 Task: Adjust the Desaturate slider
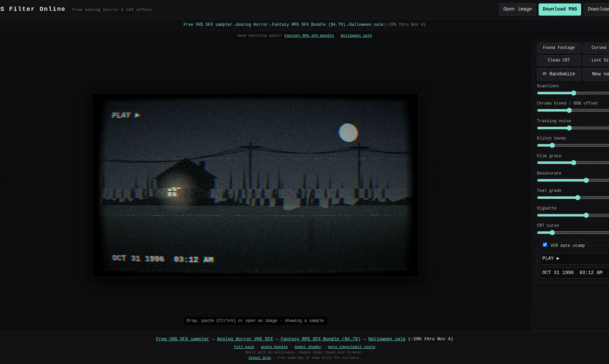point(573,180)
